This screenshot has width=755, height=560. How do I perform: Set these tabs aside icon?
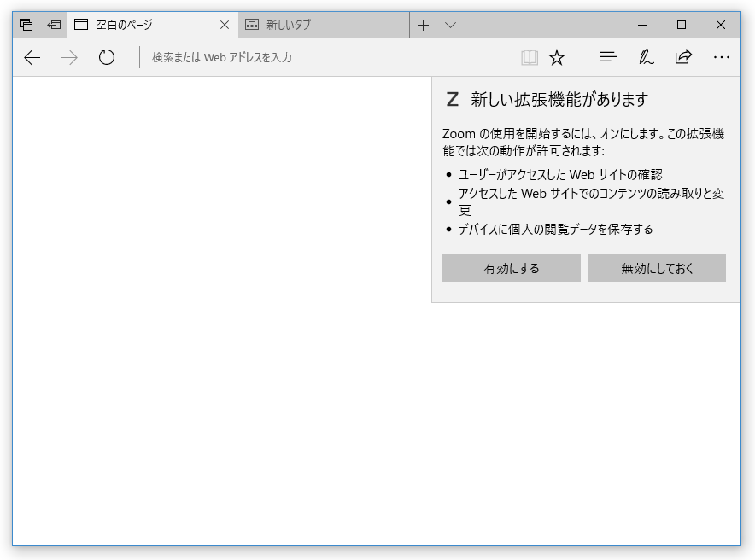54,25
